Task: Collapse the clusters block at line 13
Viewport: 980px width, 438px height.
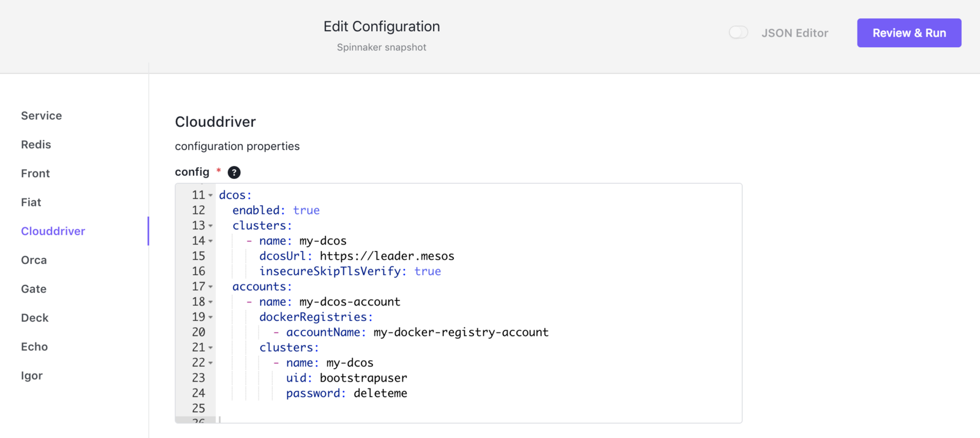Action: 211,226
